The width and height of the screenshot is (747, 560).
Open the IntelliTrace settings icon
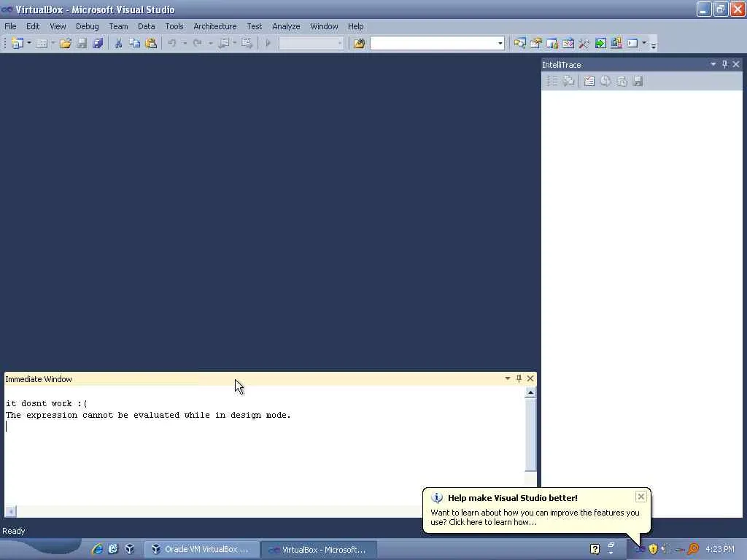(x=589, y=81)
